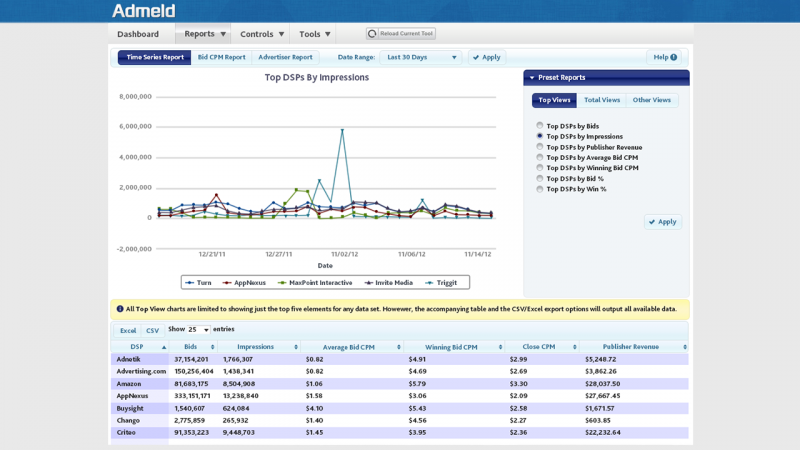Click the Help button
Viewport: 800px width, 450px height.
click(x=665, y=57)
